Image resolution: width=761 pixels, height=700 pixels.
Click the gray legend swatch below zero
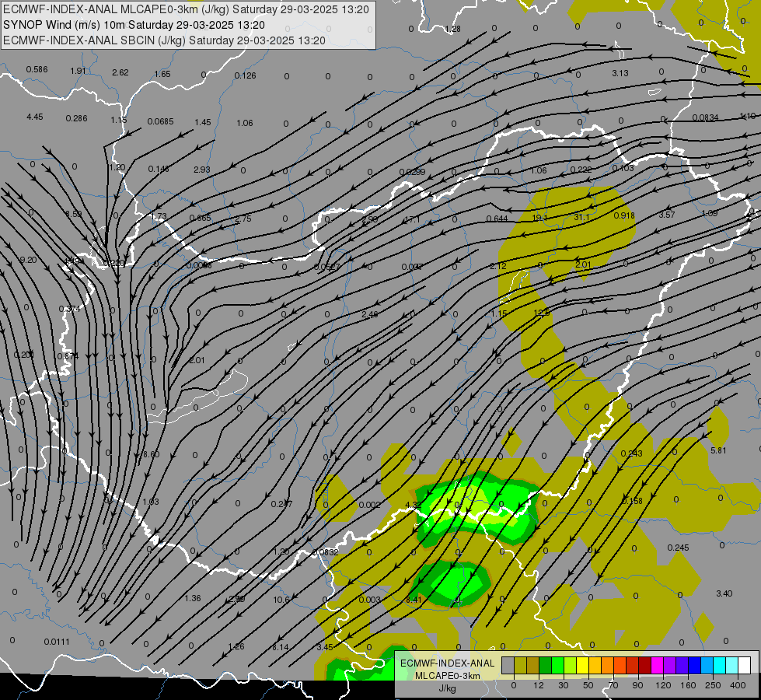tap(508, 665)
